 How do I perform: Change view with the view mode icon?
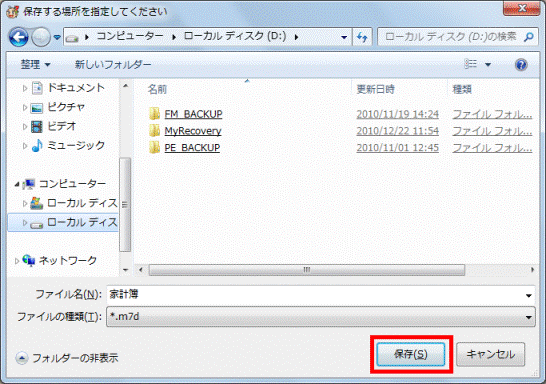(x=470, y=64)
